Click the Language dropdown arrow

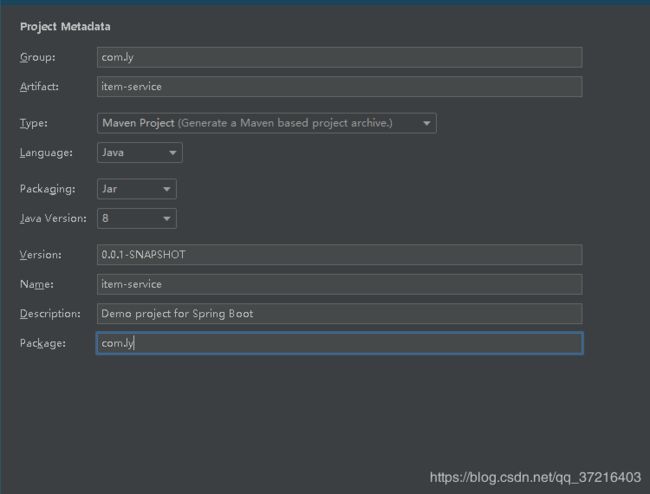(x=172, y=153)
